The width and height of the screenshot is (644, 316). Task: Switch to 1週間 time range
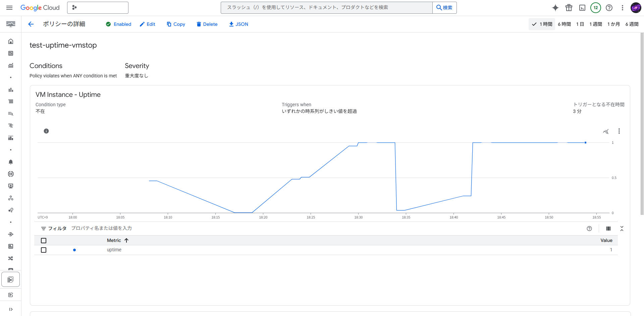pos(596,24)
